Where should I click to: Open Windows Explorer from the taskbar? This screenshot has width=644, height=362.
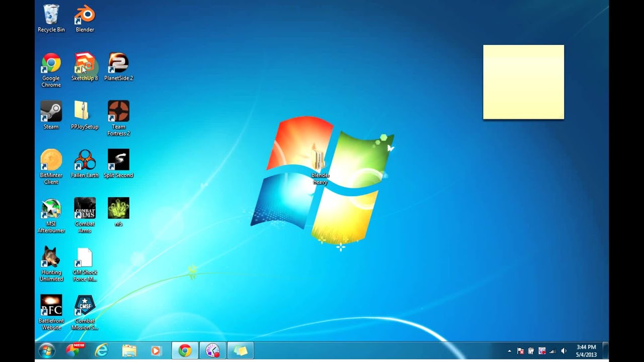pyautogui.click(x=129, y=351)
